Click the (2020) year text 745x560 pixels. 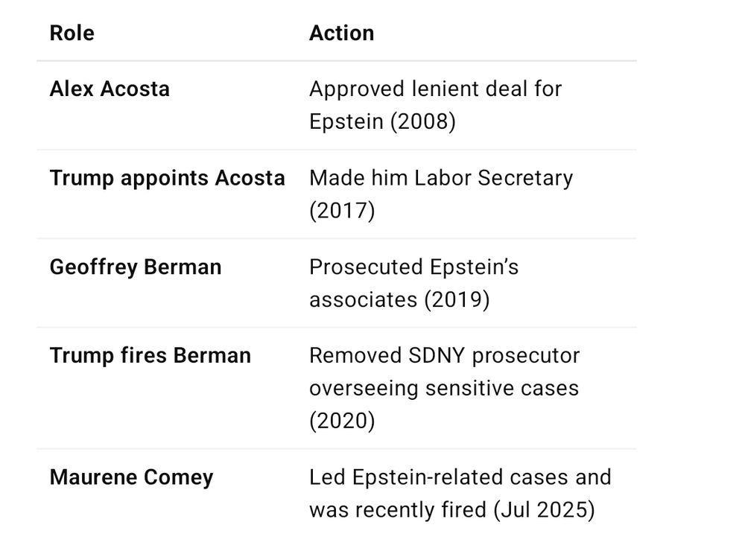pyautogui.click(x=342, y=421)
